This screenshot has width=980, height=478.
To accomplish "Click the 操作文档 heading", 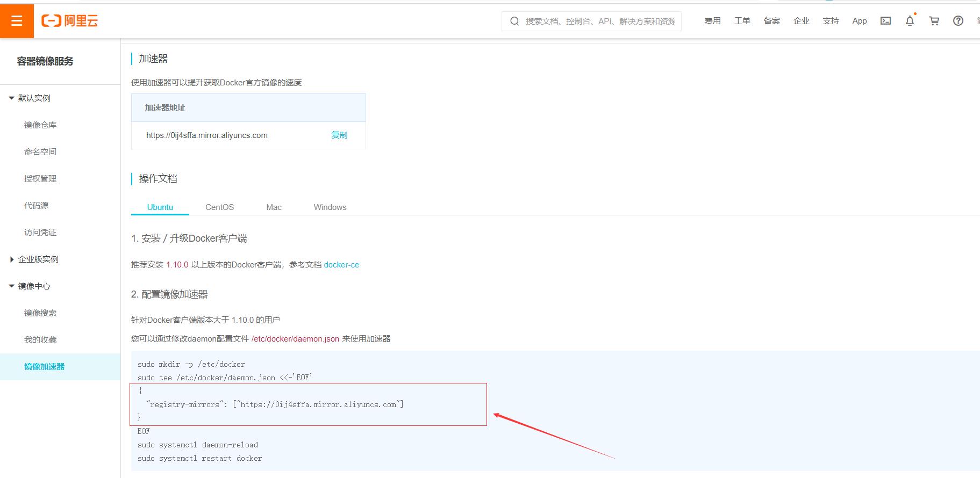I will tap(158, 178).
